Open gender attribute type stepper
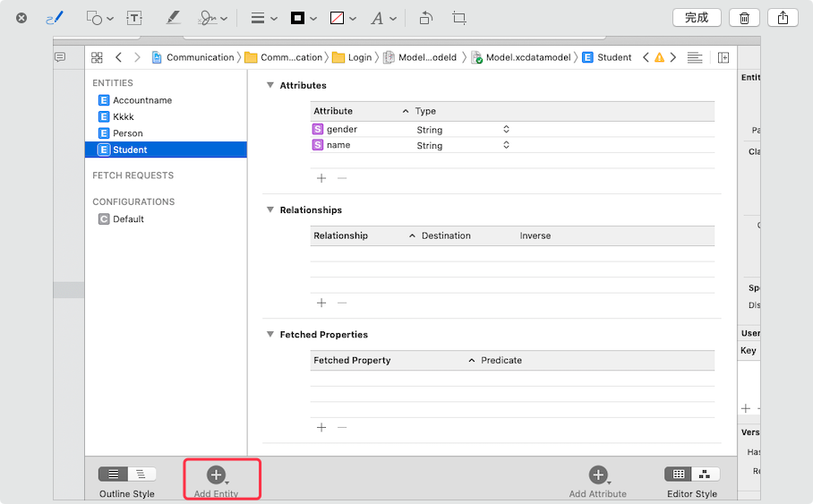 click(x=506, y=129)
